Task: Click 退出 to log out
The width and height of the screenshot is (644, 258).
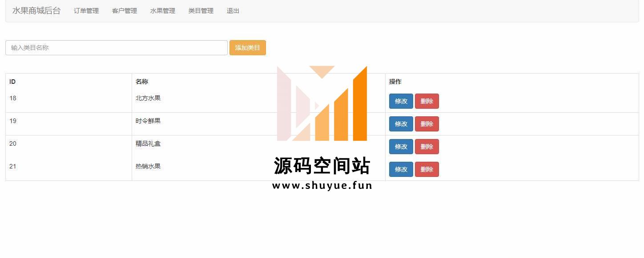Action: click(x=233, y=11)
